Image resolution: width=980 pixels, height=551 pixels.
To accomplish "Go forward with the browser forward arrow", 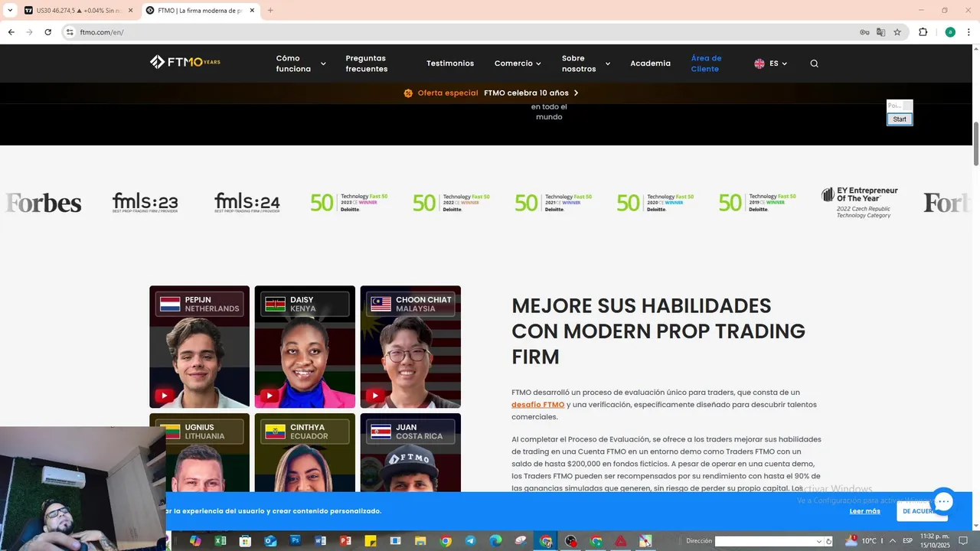I will (x=29, y=32).
